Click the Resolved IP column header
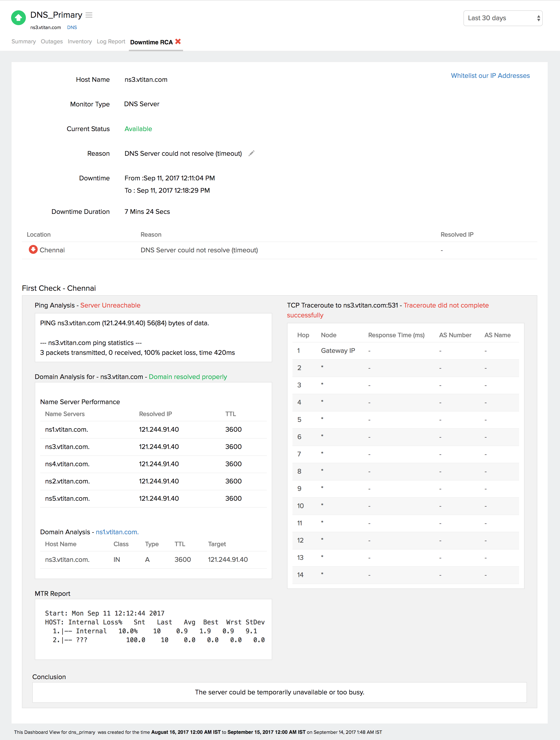This screenshot has height=740, width=560. 457,235
